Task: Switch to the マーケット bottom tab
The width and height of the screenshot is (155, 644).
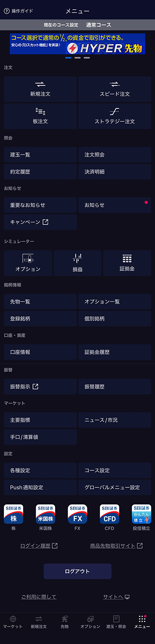Action: pos(13,622)
